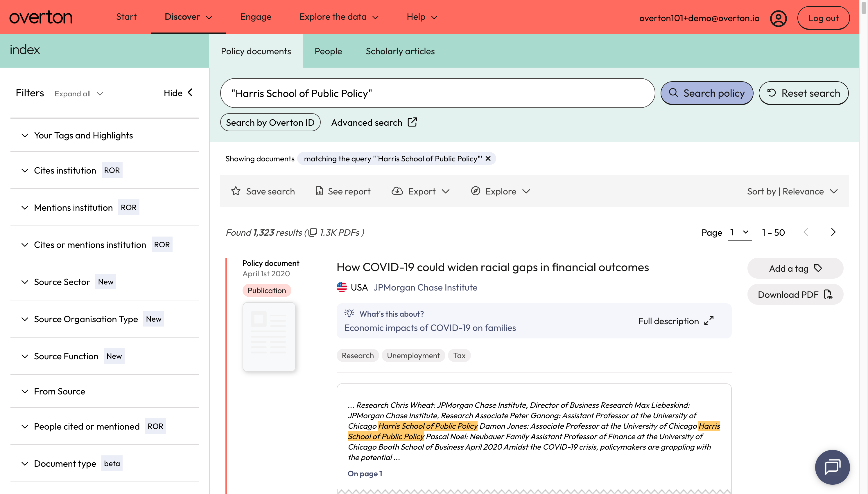Click the Download PDF button
The height and width of the screenshot is (494, 868).
795,295
